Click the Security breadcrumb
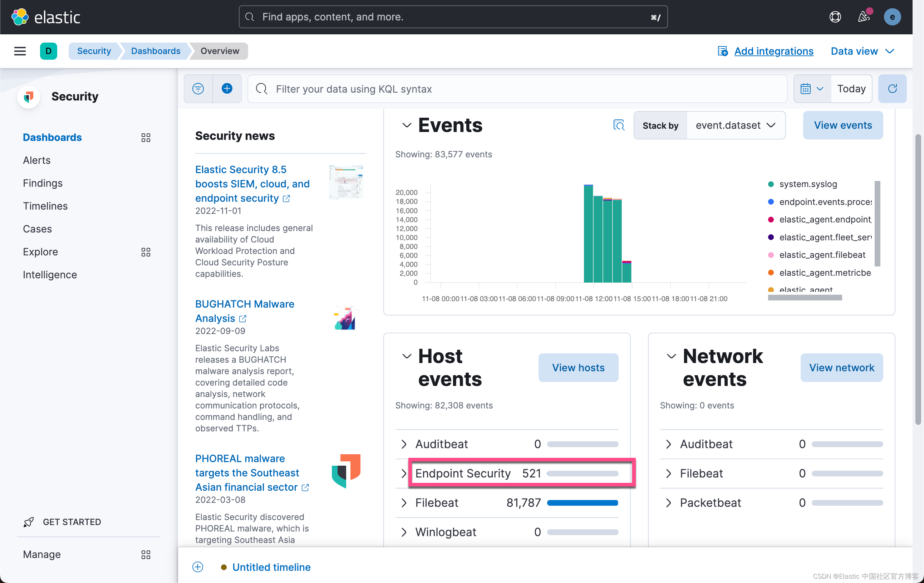 (94, 51)
